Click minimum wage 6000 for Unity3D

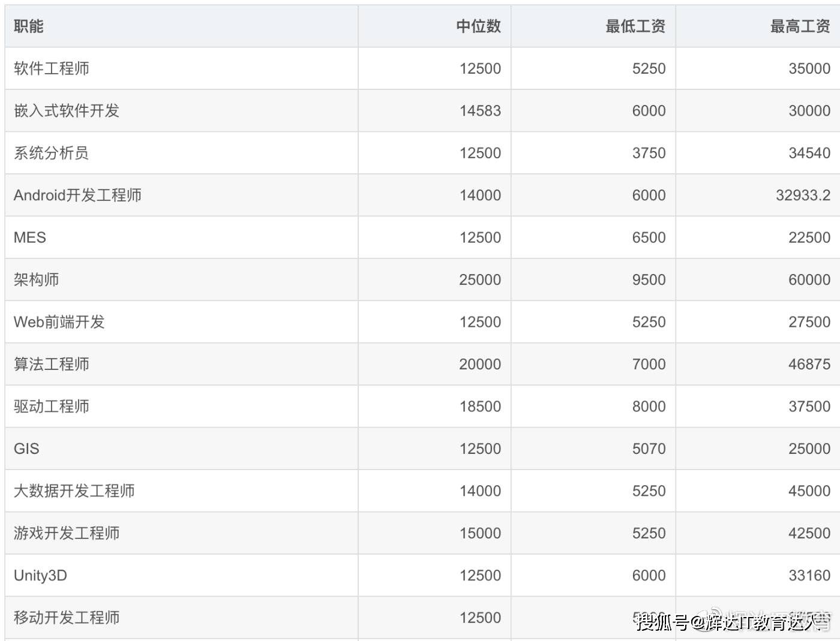(x=649, y=576)
